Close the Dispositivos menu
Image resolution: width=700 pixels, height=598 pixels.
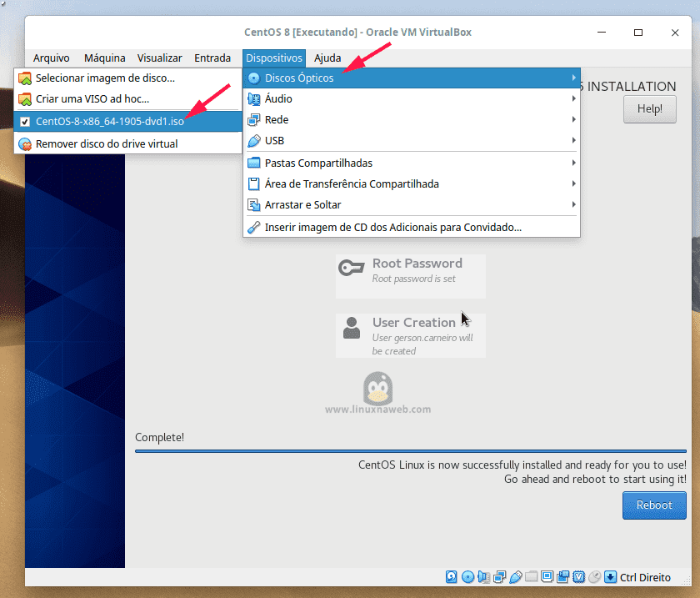[x=274, y=58]
